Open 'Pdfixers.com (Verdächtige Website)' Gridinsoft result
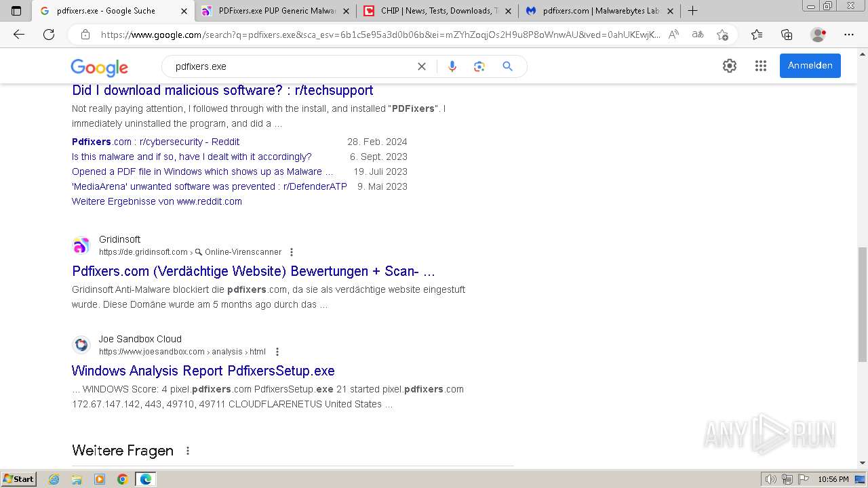 (254, 271)
